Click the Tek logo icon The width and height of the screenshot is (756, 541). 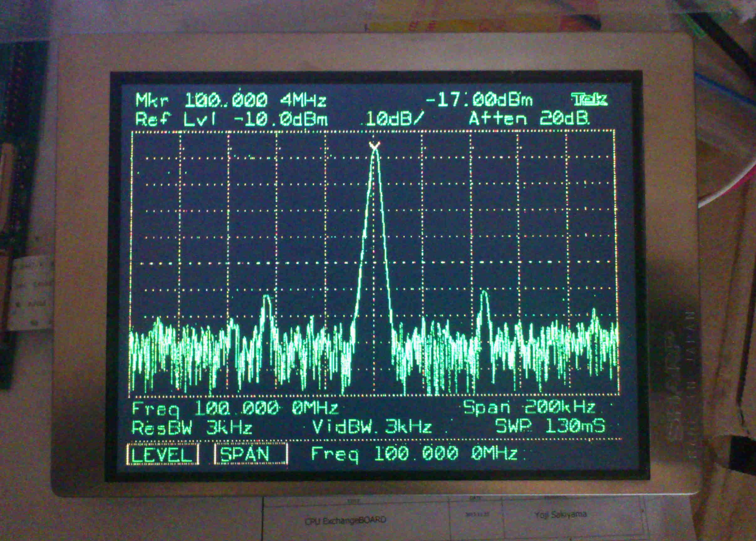(x=590, y=99)
